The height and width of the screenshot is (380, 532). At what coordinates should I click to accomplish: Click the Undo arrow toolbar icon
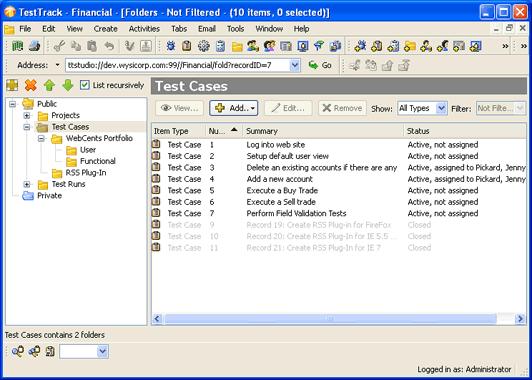coord(109,46)
